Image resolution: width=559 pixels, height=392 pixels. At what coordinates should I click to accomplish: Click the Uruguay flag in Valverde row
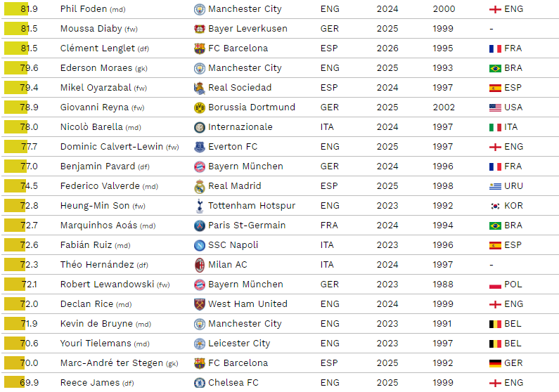495,186
